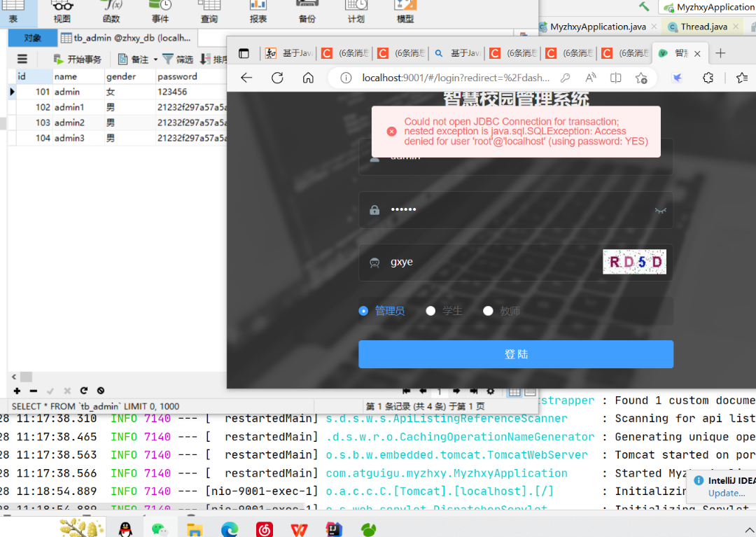Open the browser extensions puzzle icon
Viewport: 756px width, 537px height.
708,78
